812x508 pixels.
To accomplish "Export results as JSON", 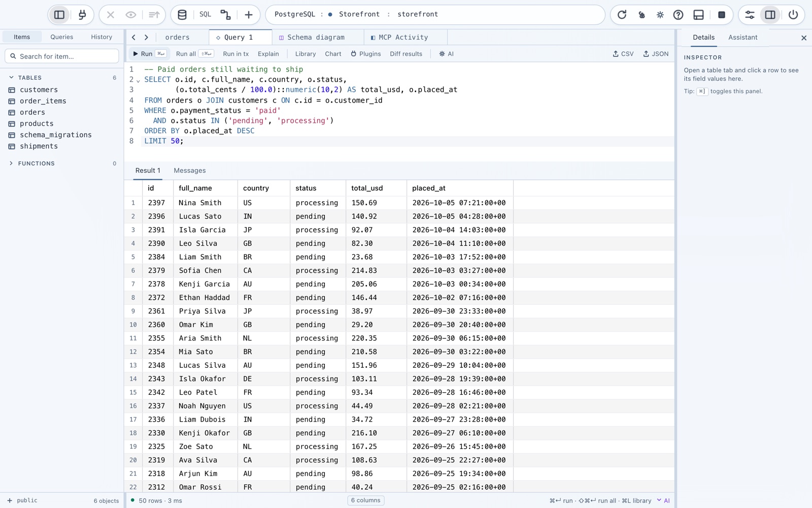I will point(656,54).
